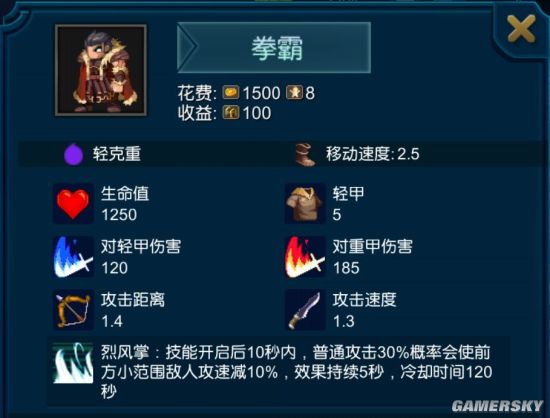The image size is (550, 418).
Task: Close the unit info panel with X
Action: coord(521,29)
